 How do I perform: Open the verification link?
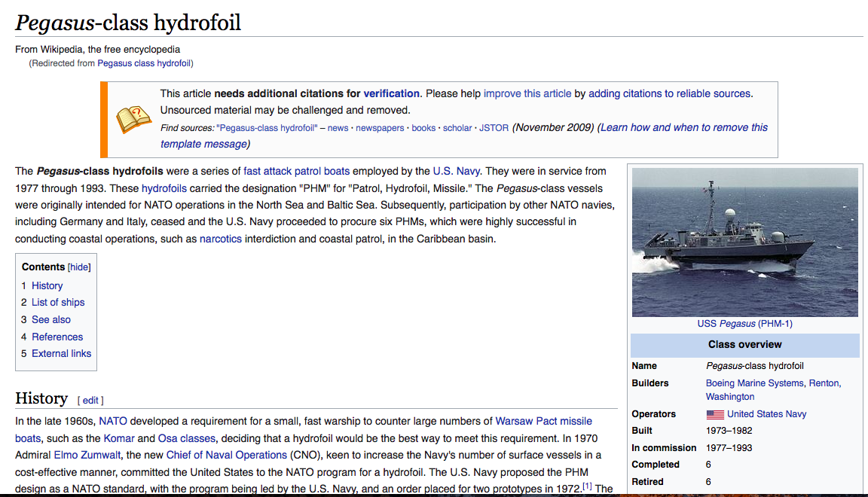pos(391,93)
